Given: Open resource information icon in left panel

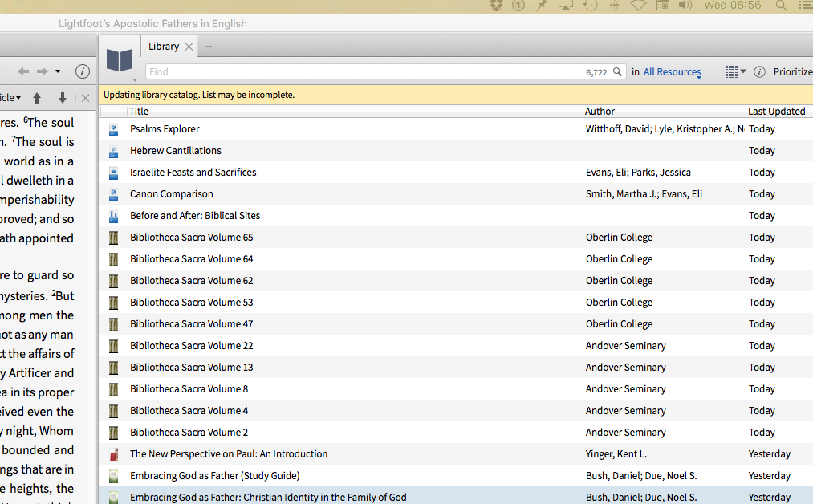Looking at the screenshot, I should pyautogui.click(x=83, y=71).
